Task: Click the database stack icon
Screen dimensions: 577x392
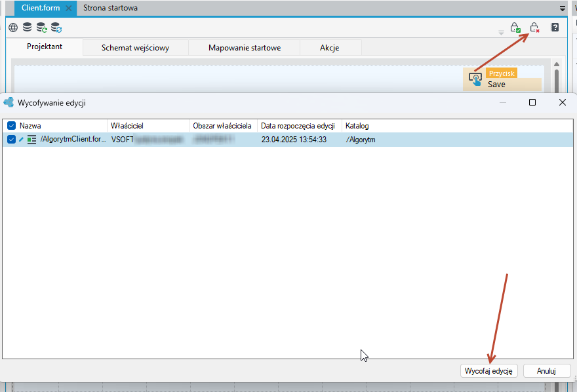Action: [x=28, y=28]
